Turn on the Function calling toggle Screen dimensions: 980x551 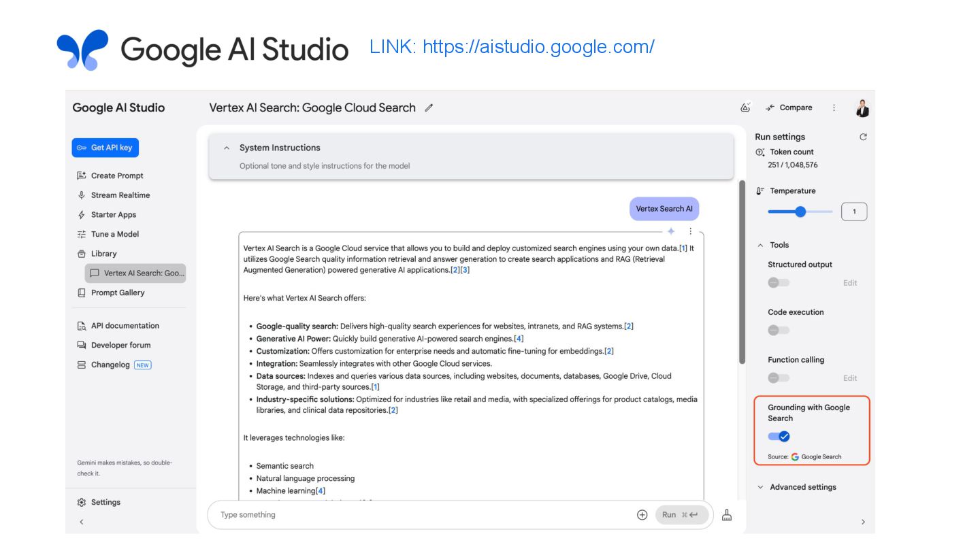coord(779,378)
